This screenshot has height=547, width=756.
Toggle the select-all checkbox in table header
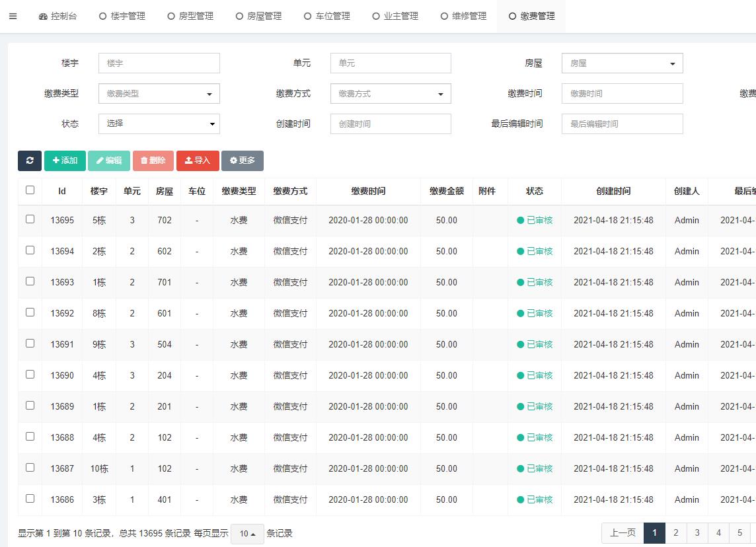pos(30,190)
